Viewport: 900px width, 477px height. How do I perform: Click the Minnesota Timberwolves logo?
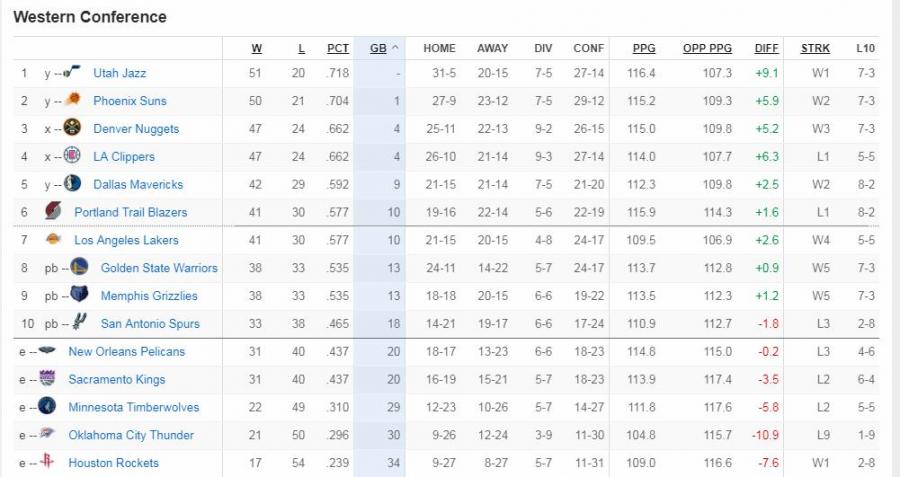click(x=46, y=406)
